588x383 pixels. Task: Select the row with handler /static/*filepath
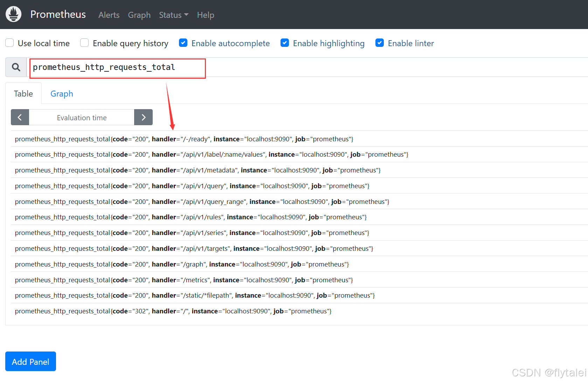pos(299,295)
